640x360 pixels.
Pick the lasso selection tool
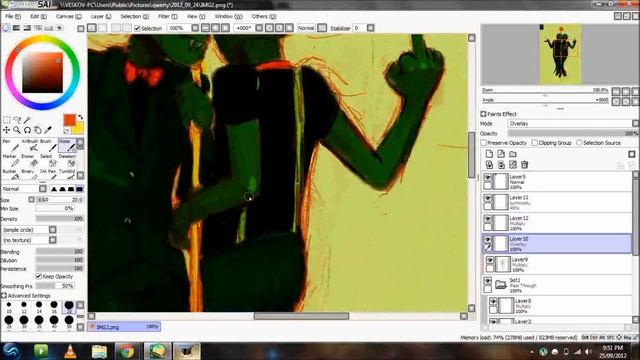(17, 120)
